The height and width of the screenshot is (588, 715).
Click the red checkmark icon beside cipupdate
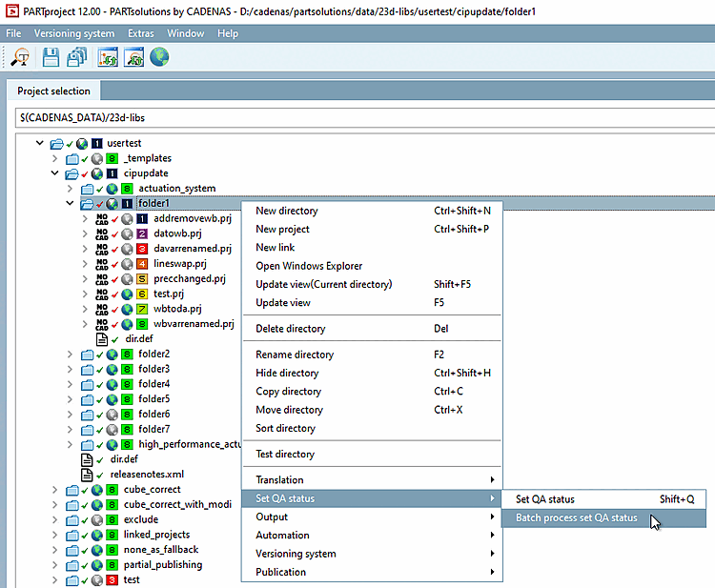point(84,174)
